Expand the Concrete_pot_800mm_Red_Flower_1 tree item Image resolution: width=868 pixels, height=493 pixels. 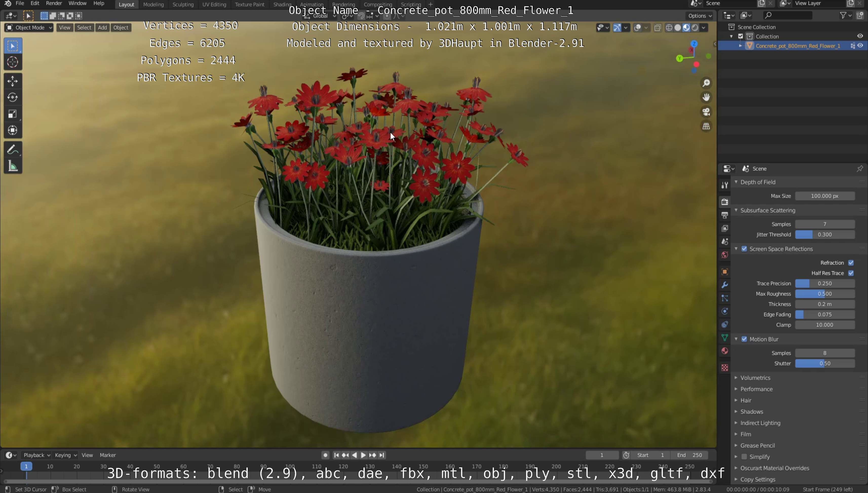(x=740, y=46)
